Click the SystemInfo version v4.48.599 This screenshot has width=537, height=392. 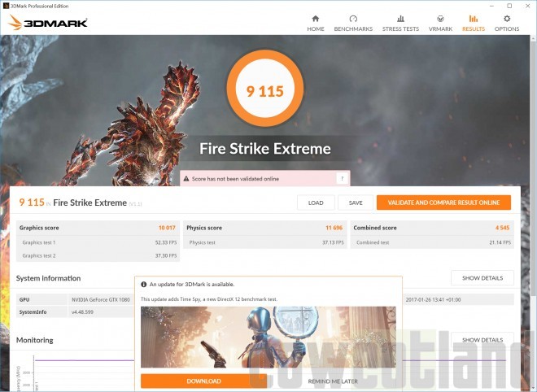(82, 311)
